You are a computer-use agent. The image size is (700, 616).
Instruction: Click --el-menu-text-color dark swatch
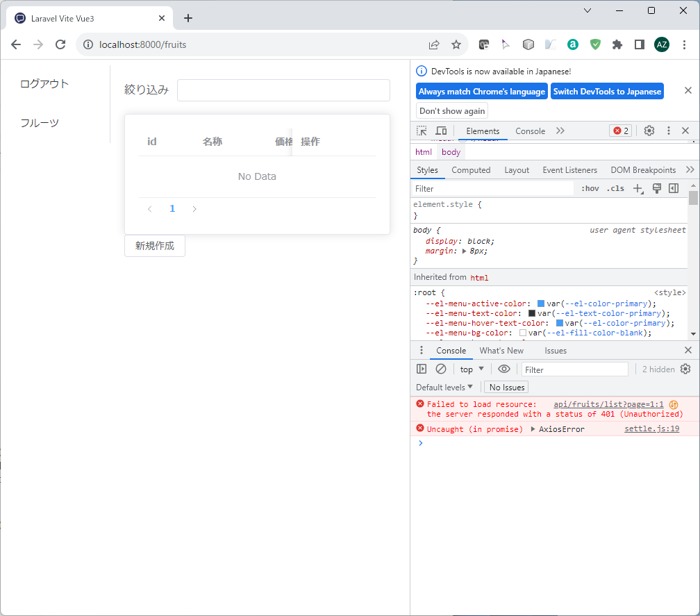[532, 313]
